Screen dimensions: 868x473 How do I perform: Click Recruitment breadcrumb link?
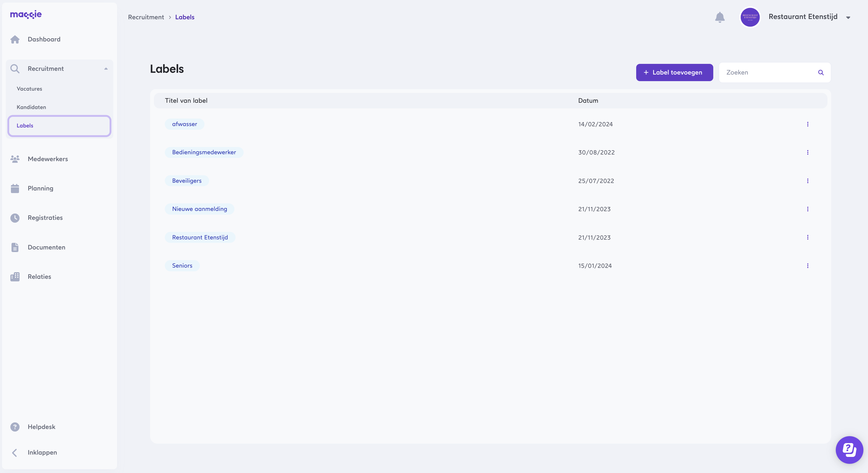[x=146, y=17]
